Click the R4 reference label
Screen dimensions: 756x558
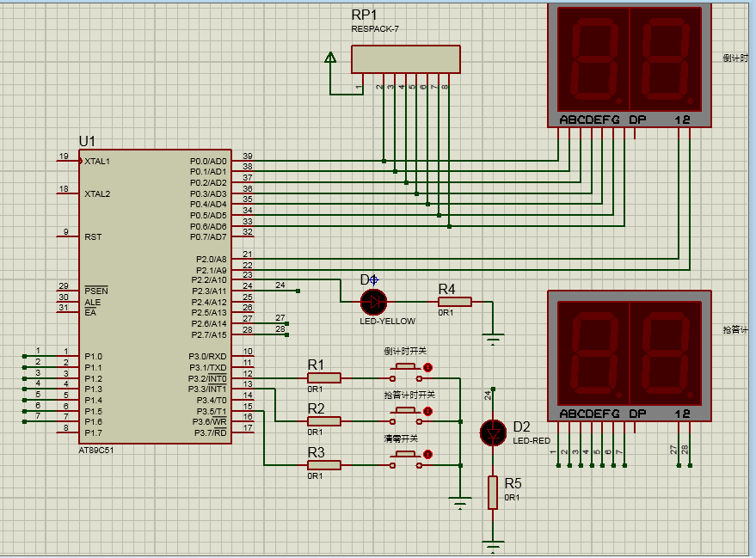coord(447,289)
